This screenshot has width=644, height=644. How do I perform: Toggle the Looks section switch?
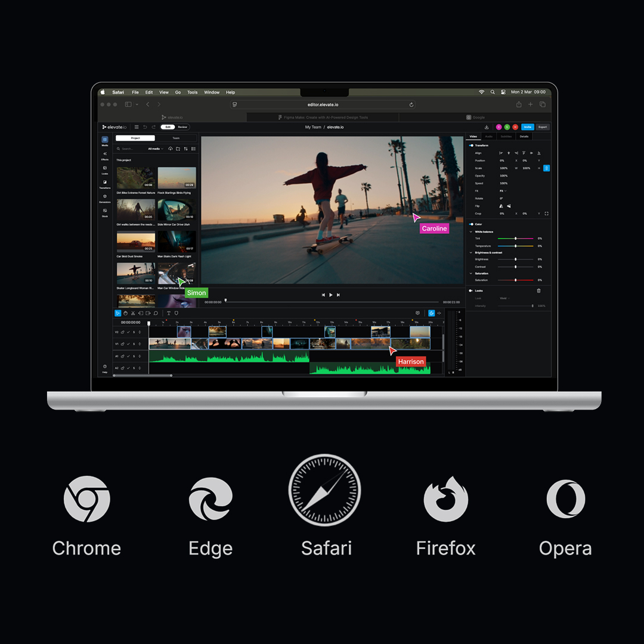click(x=470, y=291)
